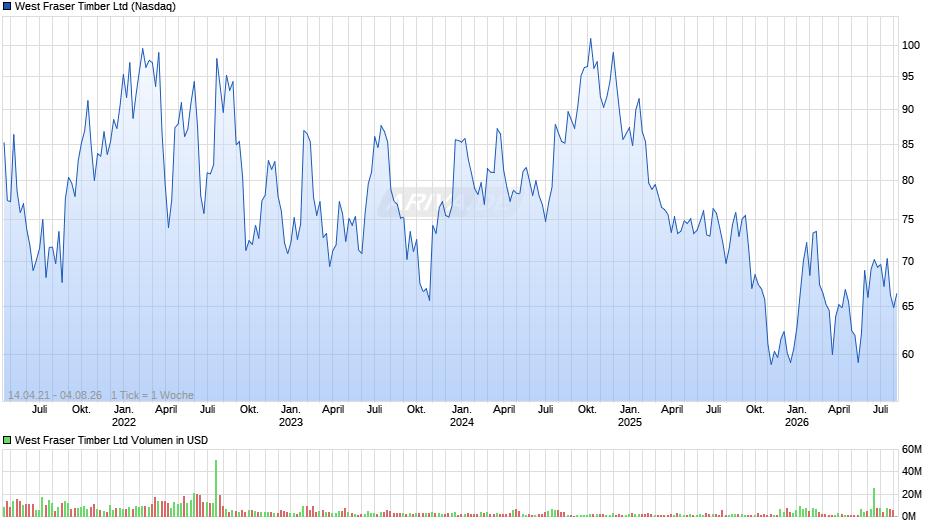
Task: Click the price axis label 70
Action: point(908,262)
